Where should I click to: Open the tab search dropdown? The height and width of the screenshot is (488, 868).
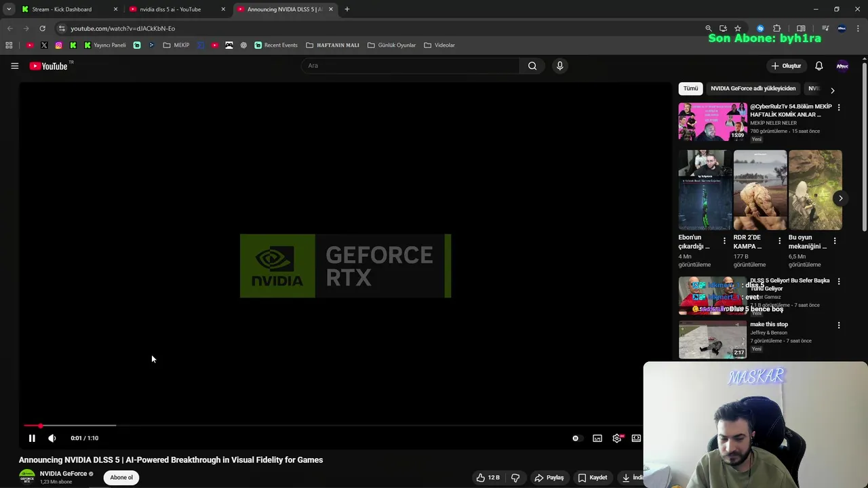click(8, 9)
